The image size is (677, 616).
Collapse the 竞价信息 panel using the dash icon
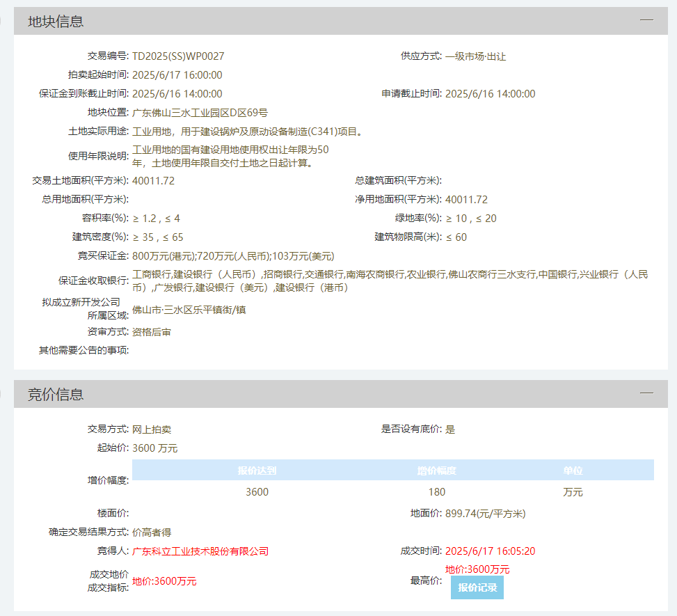(x=646, y=393)
